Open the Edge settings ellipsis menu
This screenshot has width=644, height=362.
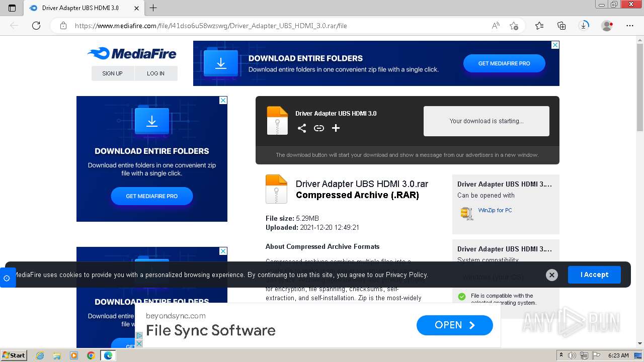630,26
